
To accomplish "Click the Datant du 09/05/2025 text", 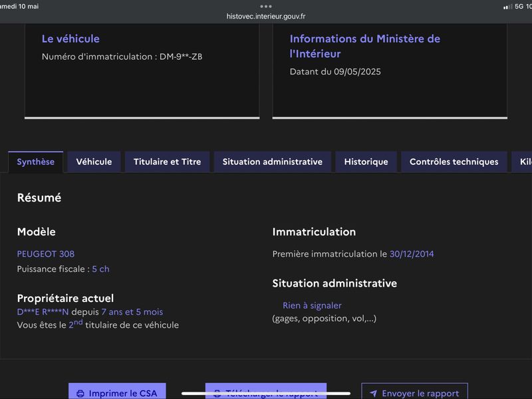I will [x=335, y=72].
